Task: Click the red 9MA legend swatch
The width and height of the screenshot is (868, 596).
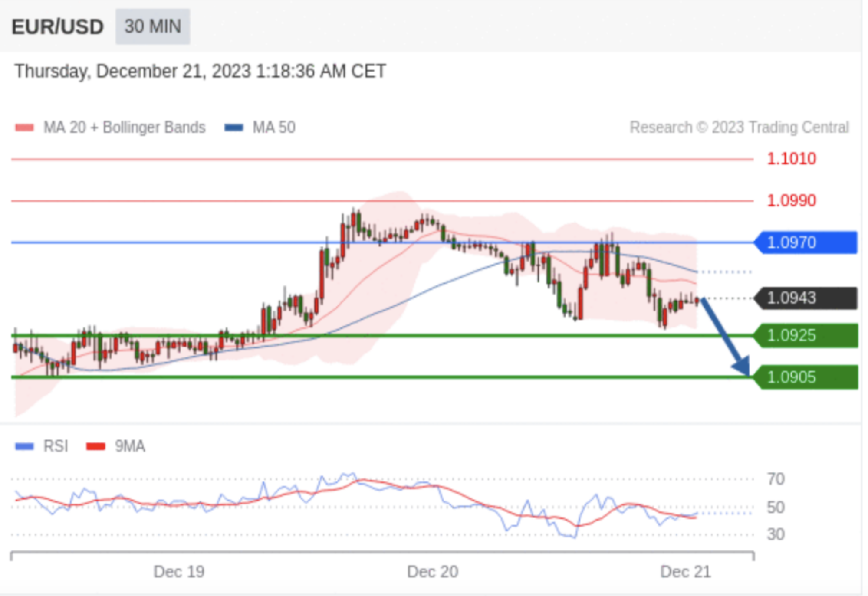Action: click(x=95, y=446)
